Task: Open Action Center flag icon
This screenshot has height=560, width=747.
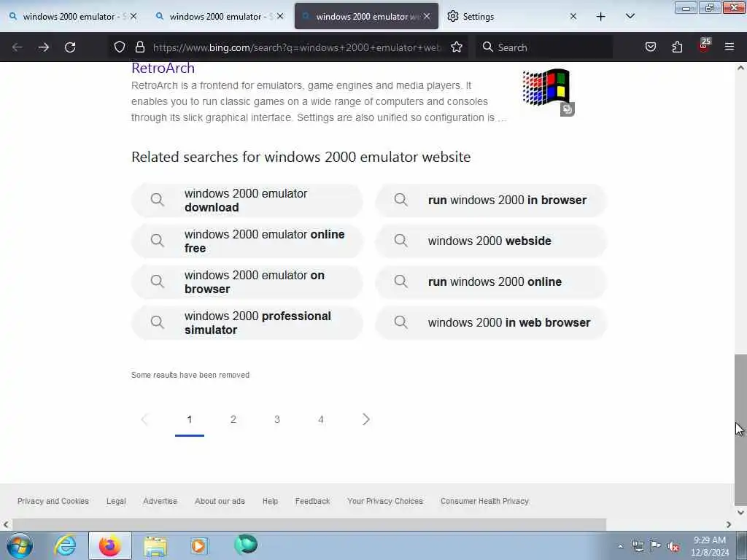Action: 656,546
